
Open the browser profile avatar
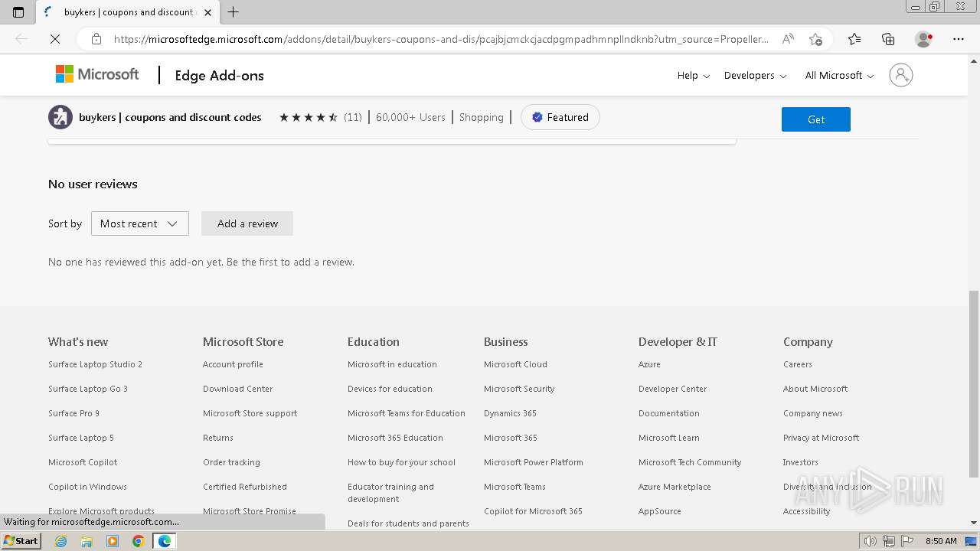click(924, 39)
